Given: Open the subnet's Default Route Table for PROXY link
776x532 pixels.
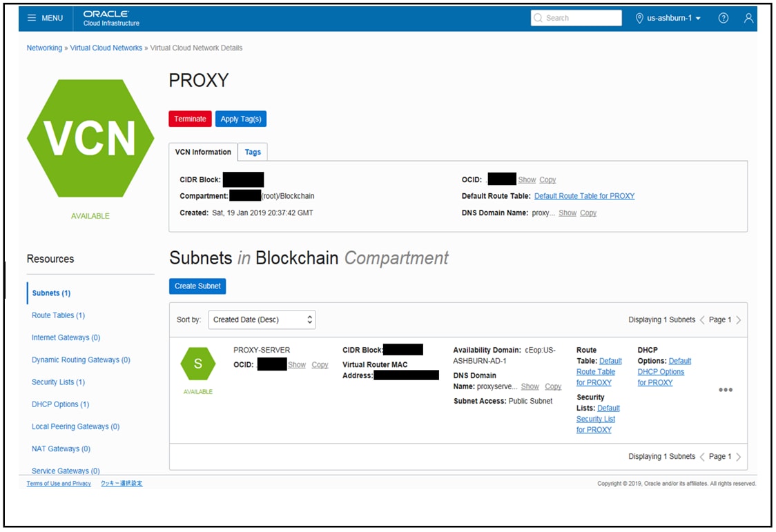Looking at the screenshot, I should (596, 372).
